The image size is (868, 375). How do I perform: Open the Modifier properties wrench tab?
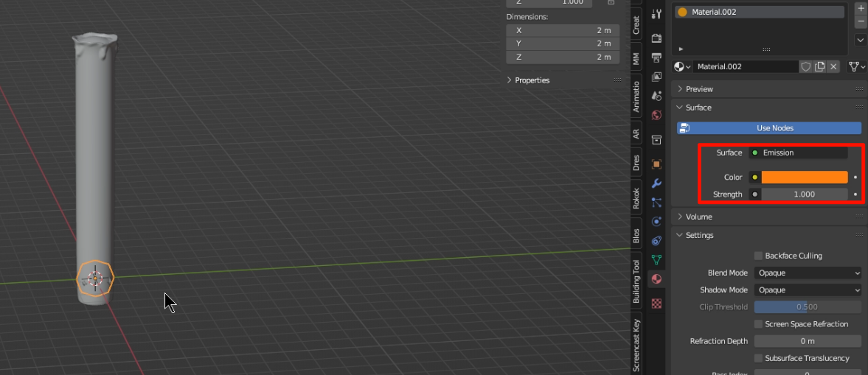click(x=656, y=183)
